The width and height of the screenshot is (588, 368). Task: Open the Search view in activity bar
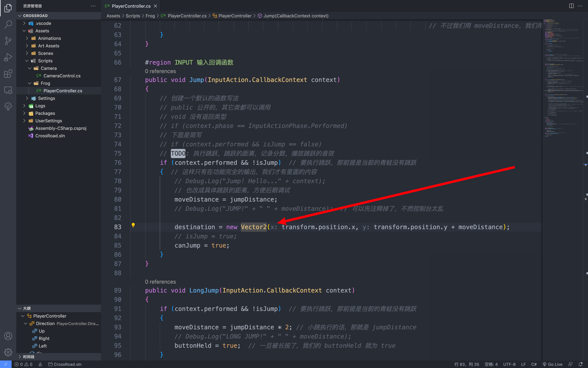point(8,24)
